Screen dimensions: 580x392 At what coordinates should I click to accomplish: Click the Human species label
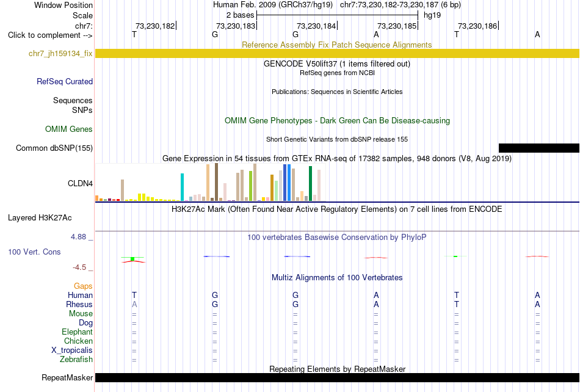(x=80, y=295)
